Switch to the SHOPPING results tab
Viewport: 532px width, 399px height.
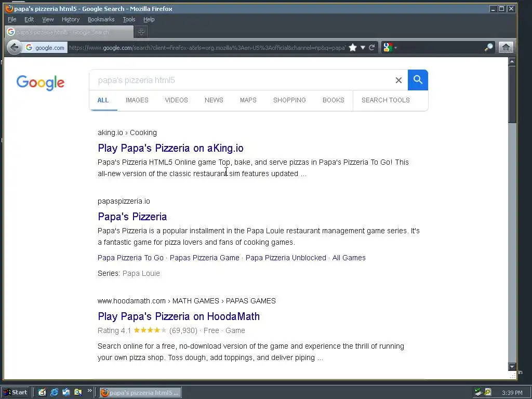pos(289,100)
